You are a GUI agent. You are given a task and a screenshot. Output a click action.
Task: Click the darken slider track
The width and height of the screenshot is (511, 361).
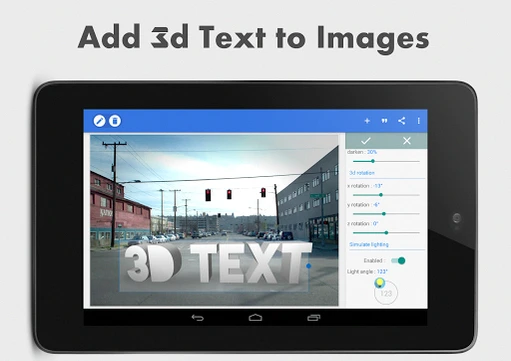click(x=386, y=161)
